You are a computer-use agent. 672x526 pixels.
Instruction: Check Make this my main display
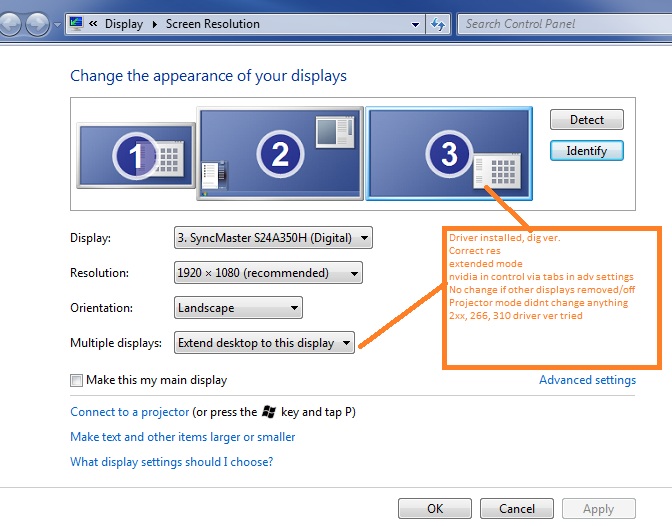point(76,380)
